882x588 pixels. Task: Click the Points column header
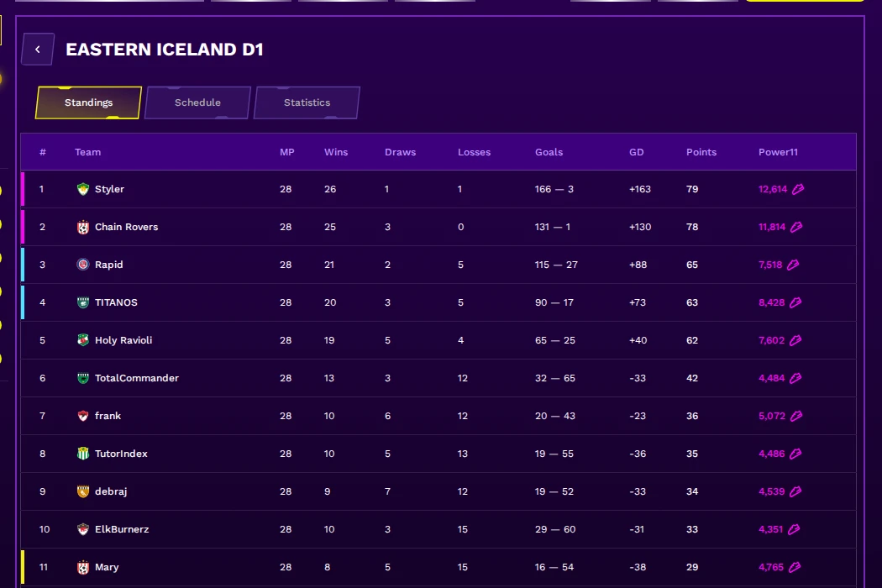[701, 152]
